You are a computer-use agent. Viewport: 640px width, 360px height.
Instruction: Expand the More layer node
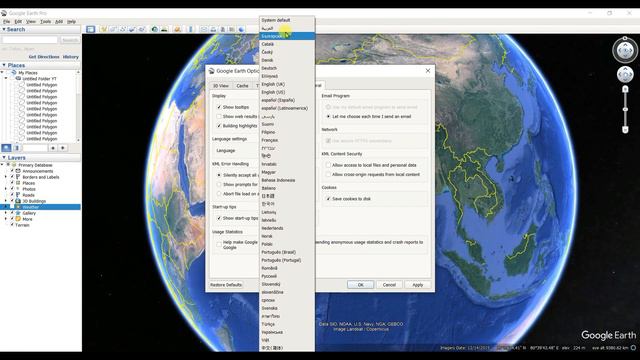coord(6,219)
